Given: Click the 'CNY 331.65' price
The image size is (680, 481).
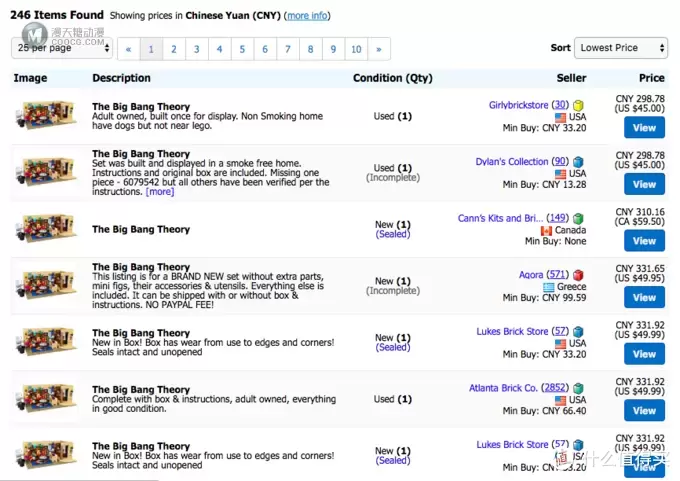Looking at the screenshot, I should pyautogui.click(x=640, y=268).
